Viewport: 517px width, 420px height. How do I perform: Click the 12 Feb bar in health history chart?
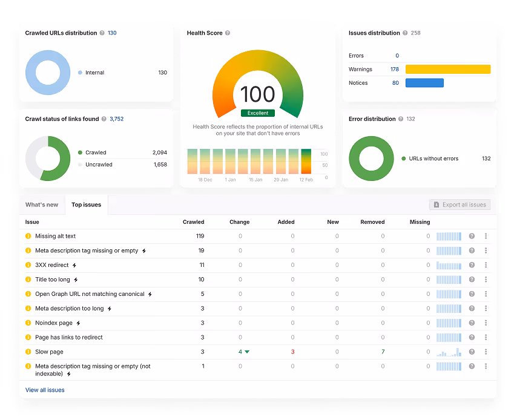tap(306, 162)
